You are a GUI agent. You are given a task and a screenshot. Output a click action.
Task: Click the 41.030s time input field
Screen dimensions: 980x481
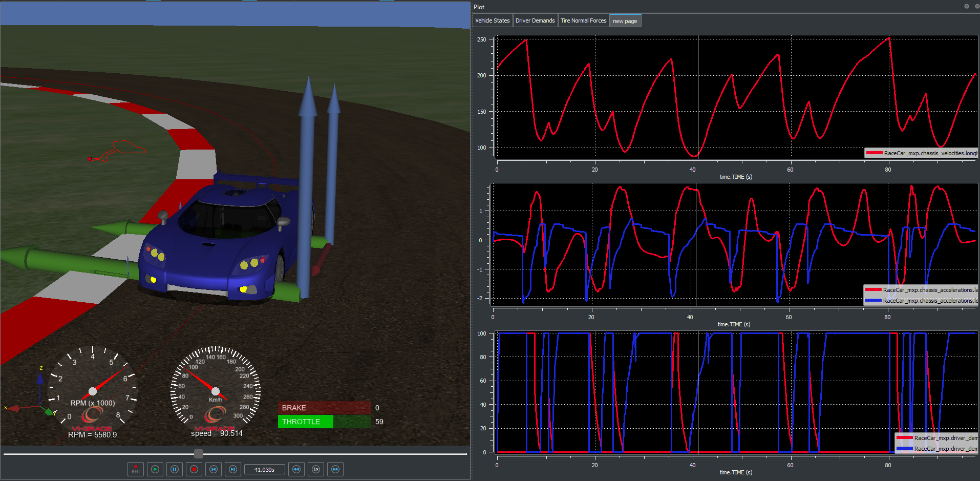(x=264, y=469)
